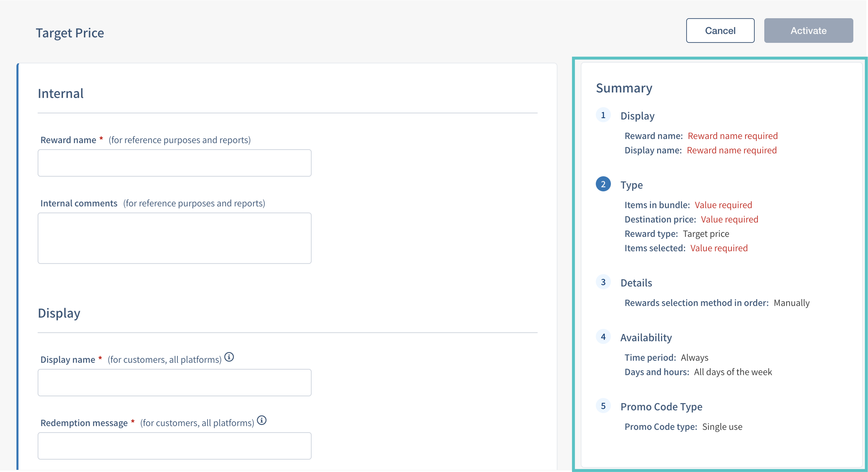This screenshot has width=868, height=472.
Task: Click the Redemption message info icon
Action: 261,420
